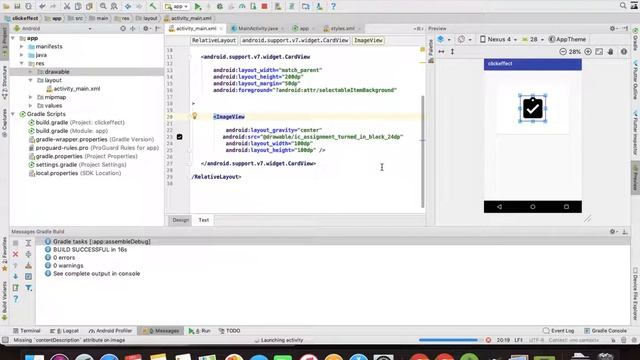Open the app run configuration dropdown

[x=176, y=6]
